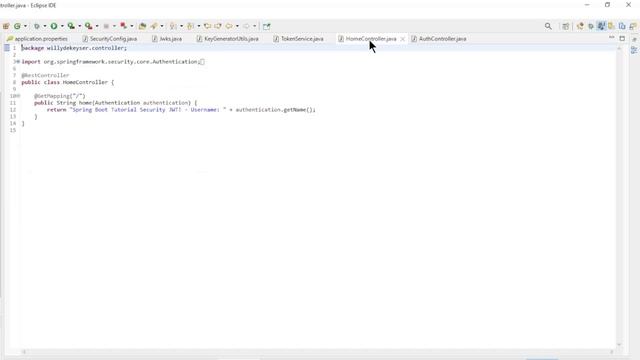Switch to KeyGeneratorUtils.java tab
The image size is (640, 360).
(x=227, y=39)
